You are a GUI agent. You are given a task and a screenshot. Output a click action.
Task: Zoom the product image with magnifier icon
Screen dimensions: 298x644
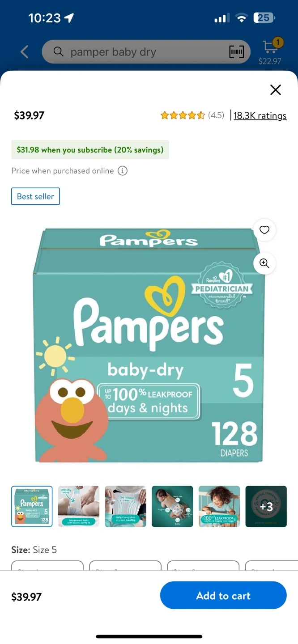pyautogui.click(x=264, y=263)
